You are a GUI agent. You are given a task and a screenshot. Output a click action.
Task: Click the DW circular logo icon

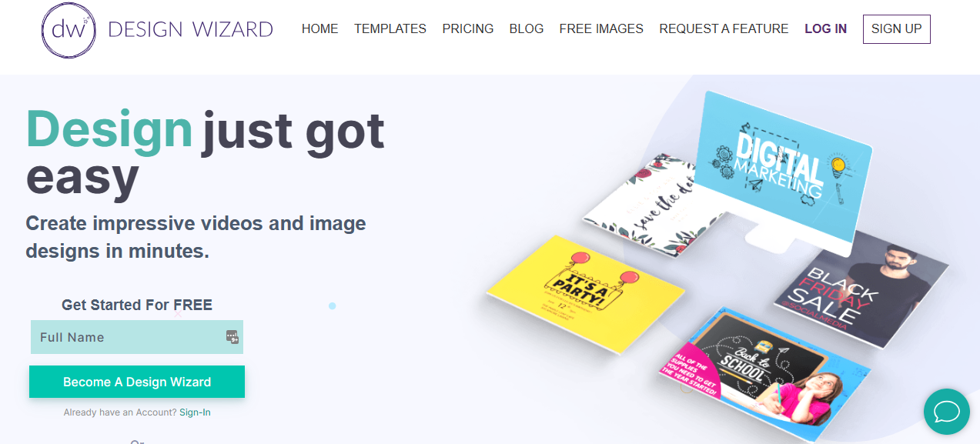click(70, 31)
